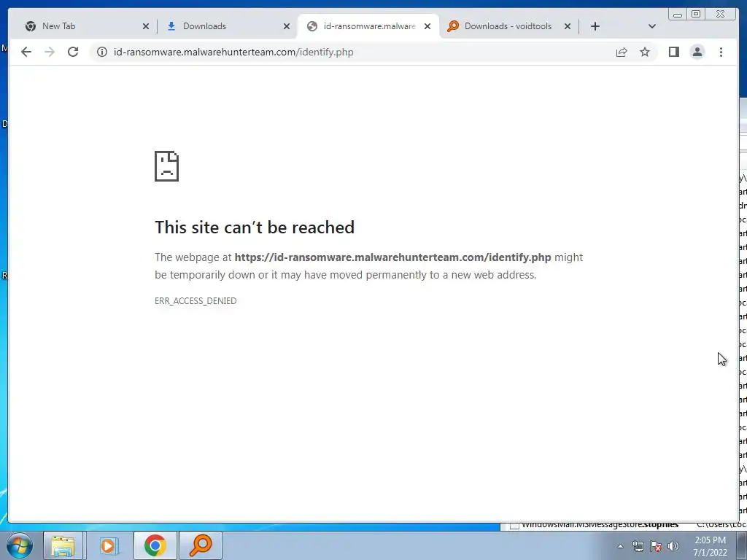The height and width of the screenshot is (560, 747).
Task: Close the id-ransomware tab
Action: click(427, 26)
